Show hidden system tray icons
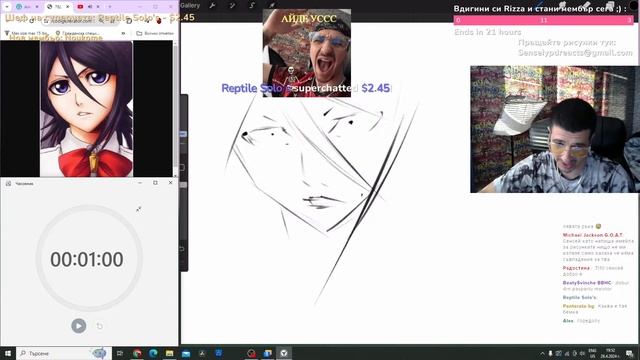 click(x=542, y=353)
